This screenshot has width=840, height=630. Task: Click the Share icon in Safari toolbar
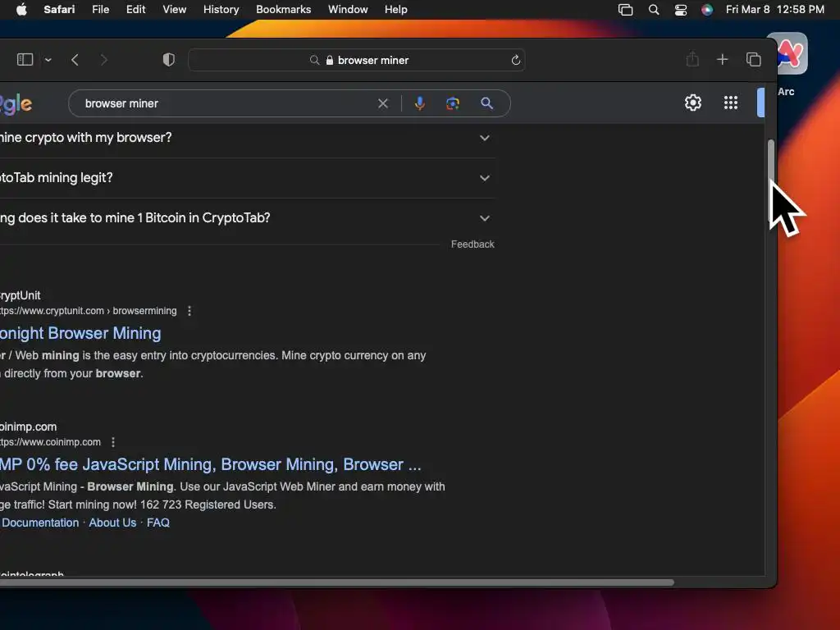point(692,59)
